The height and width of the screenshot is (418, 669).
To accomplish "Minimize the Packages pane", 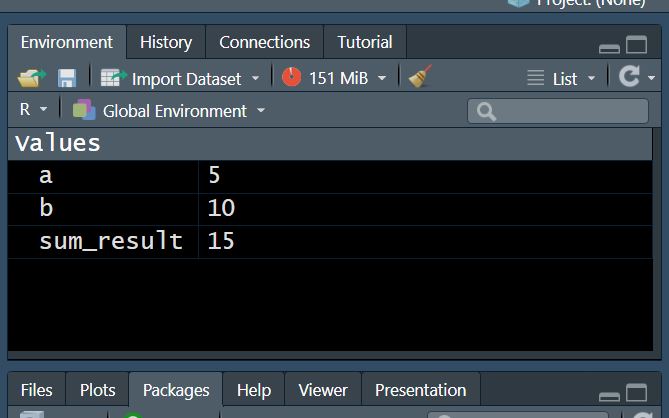I will click(609, 396).
